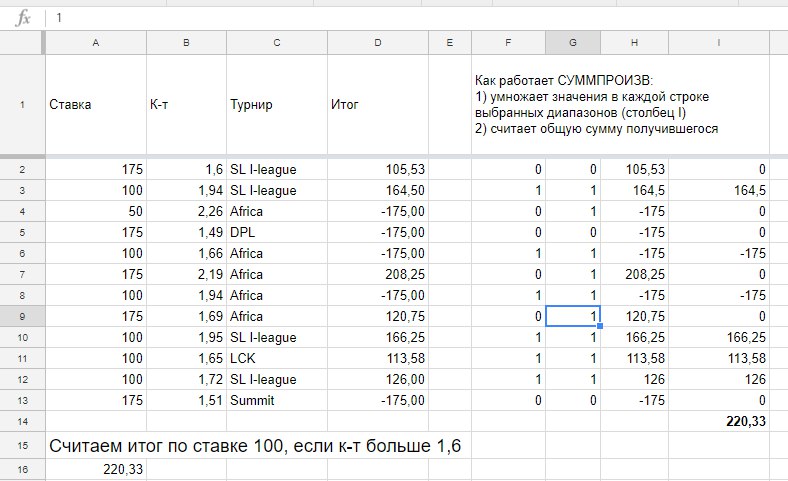Click the 'Summit' tournament cell
The width and height of the screenshot is (788, 481).
(x=277, y=401)
